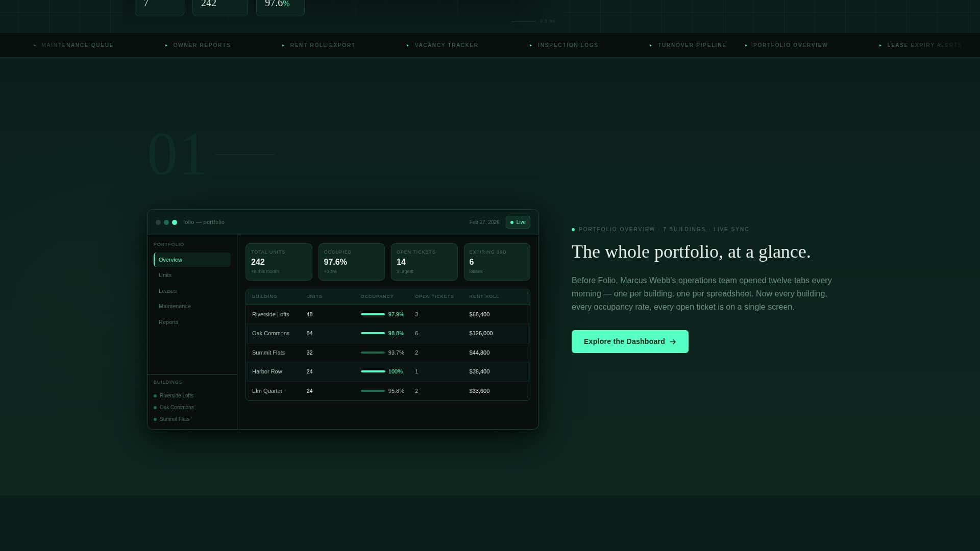
Task: Expand the MAINTENANCE QUEUE nav item
Action: click(x=78, y=45)
